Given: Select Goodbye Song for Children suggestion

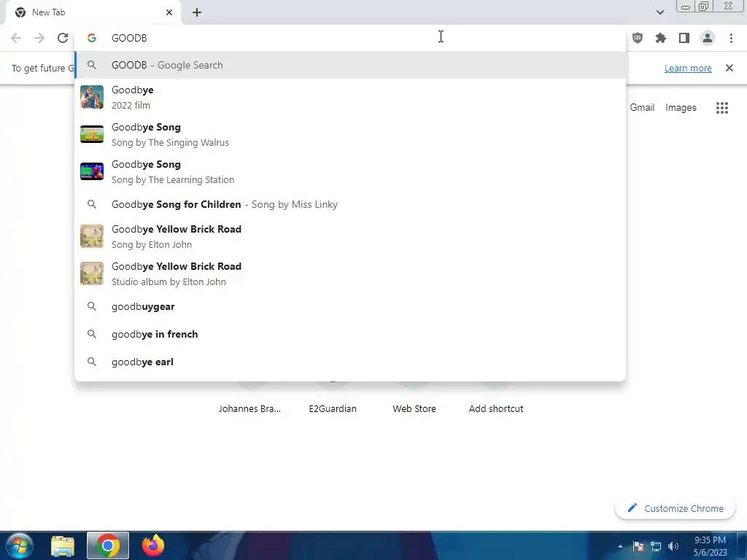Looking at the screenshot, I should (x=350, y=204).
